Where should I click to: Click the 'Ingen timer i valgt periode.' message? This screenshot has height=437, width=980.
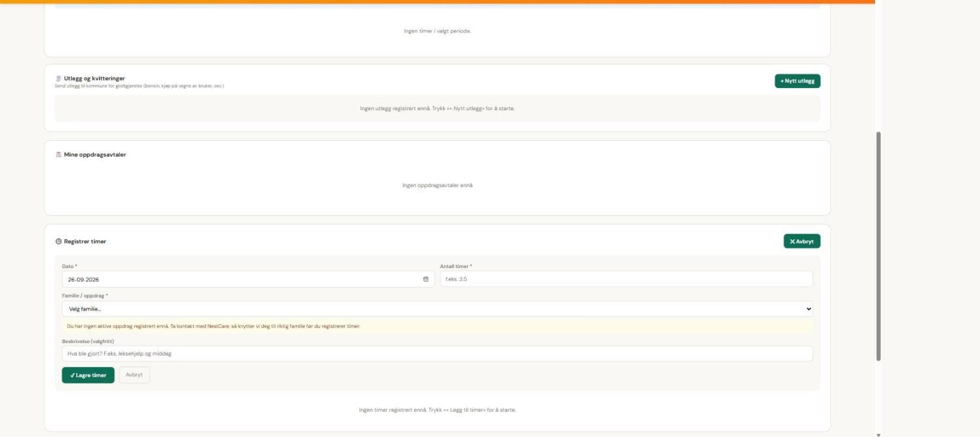point(438,31)
